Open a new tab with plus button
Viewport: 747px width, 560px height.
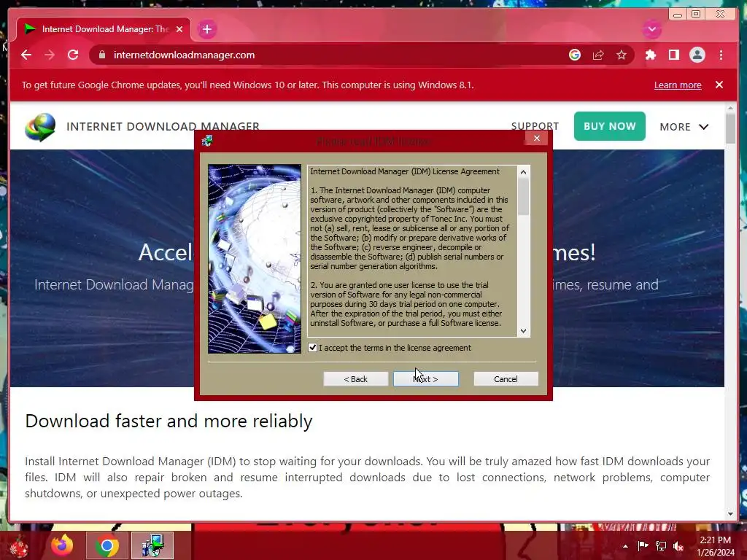point(206,29)
